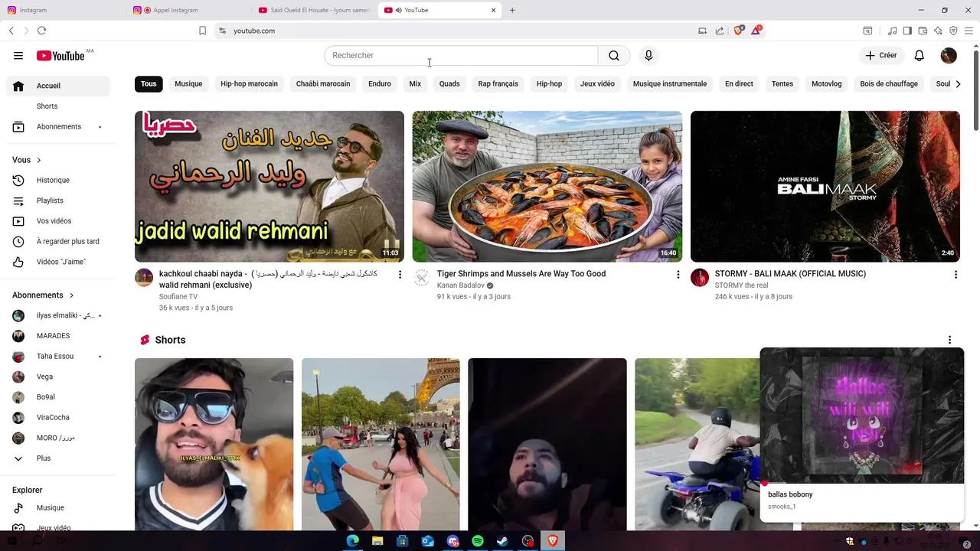The height and width of the screenshot is (551, 980).
Task: Open Brave playlist music note icon
Action: click(892, 31)
